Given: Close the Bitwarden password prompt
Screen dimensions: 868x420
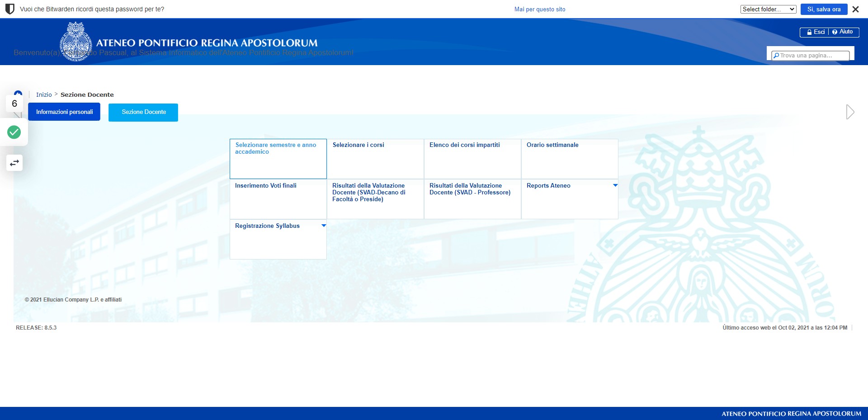Looking at the screenshot, I should click(x=855, y=9).
